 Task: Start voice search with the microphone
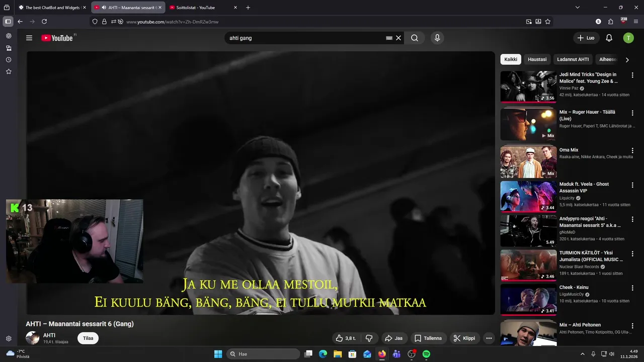[437, 38]
